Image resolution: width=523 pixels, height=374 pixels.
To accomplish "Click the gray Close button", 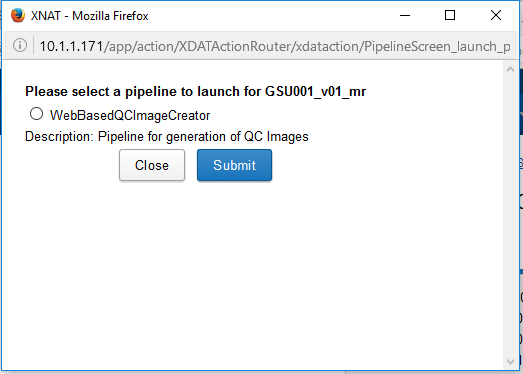I will point(152,165).
